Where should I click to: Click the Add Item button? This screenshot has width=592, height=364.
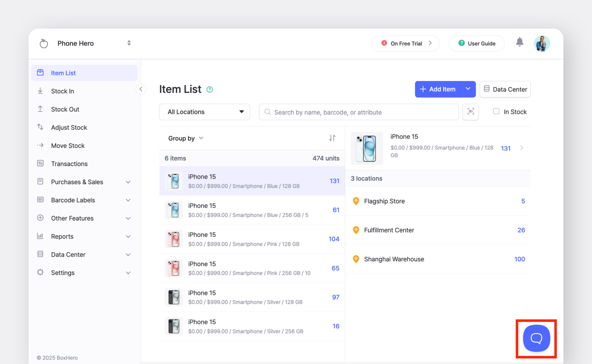[438, 89]
